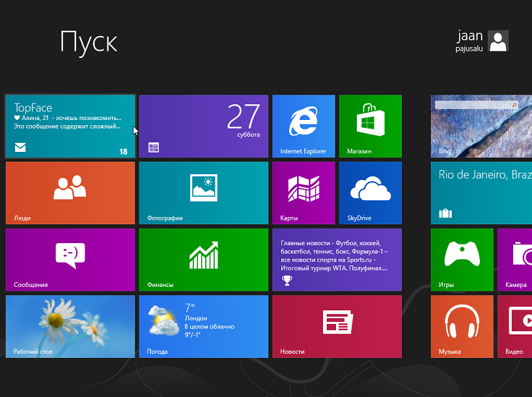Click the trophy icon in sports tile
The image size is (532, 397).
(x=287, y=280)
